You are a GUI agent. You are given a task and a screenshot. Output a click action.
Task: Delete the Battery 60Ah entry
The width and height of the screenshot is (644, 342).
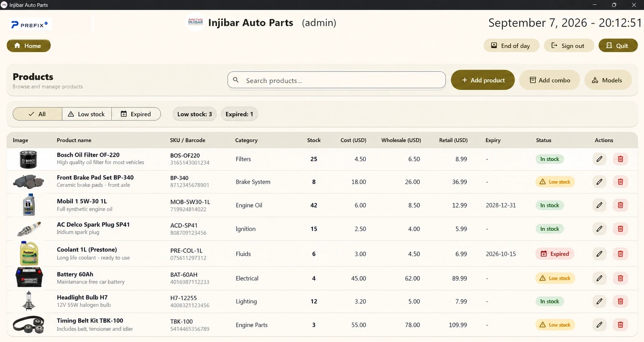point(620,278)
